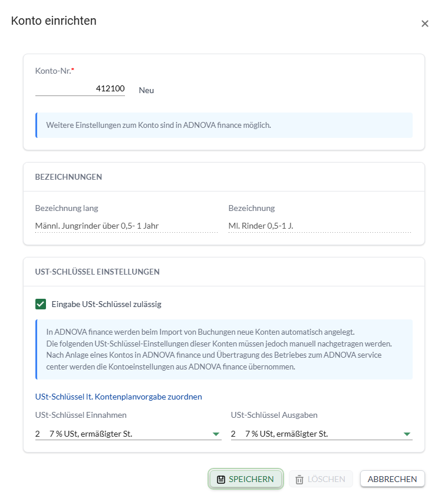448x495 pixels.
Task: Select the Ausgaben value '7 % USt, ermäßigter St.'
Action: pos(286,434)
